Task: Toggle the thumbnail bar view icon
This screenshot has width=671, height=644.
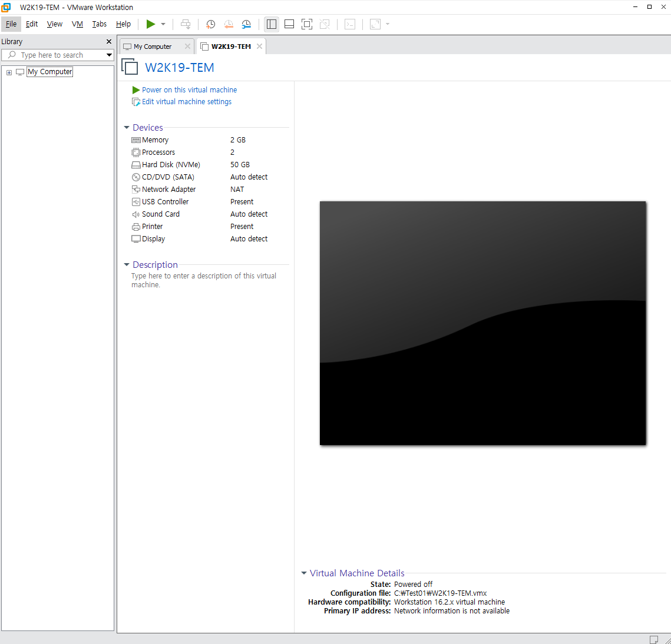Action: (x=289, y=24)
